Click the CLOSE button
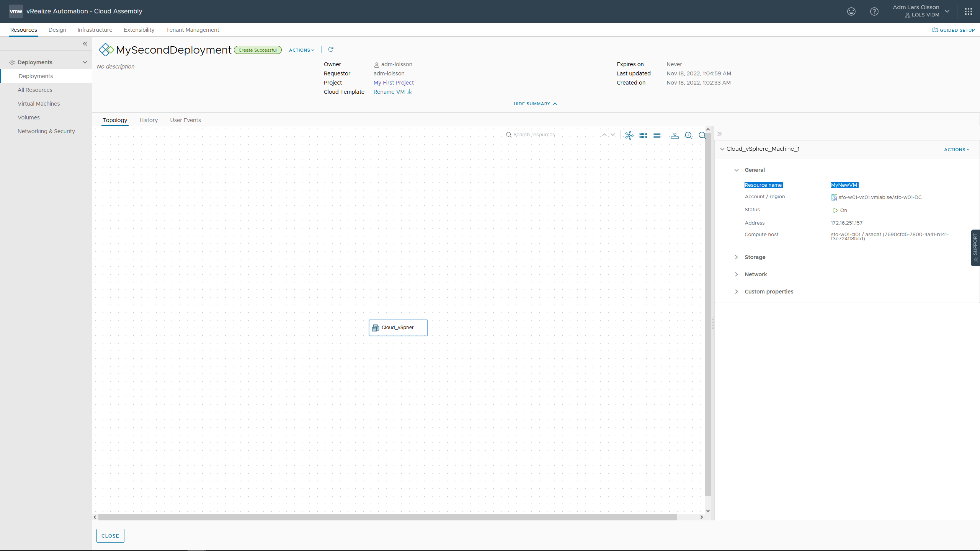The image size is (980, 551). [x=110, y=536]
